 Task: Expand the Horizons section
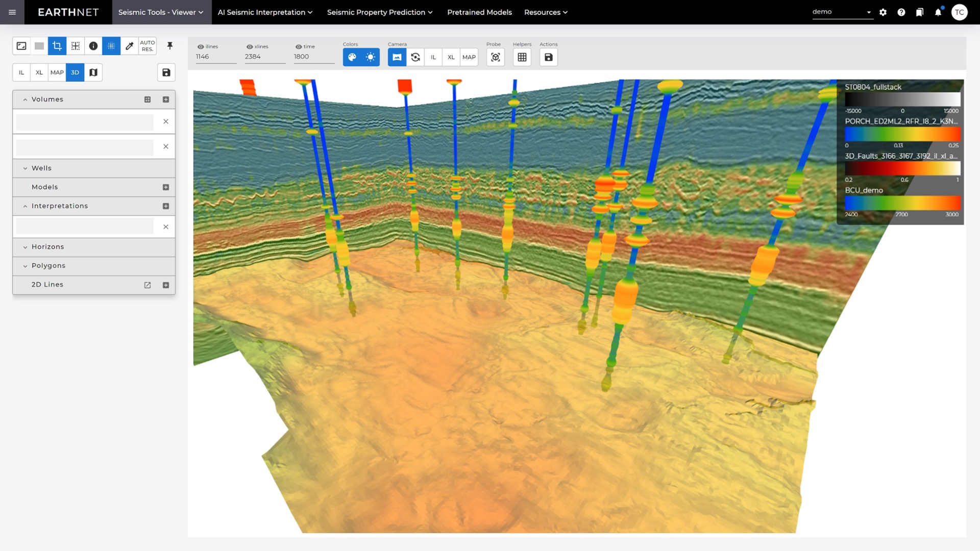[x=25, y=246]
